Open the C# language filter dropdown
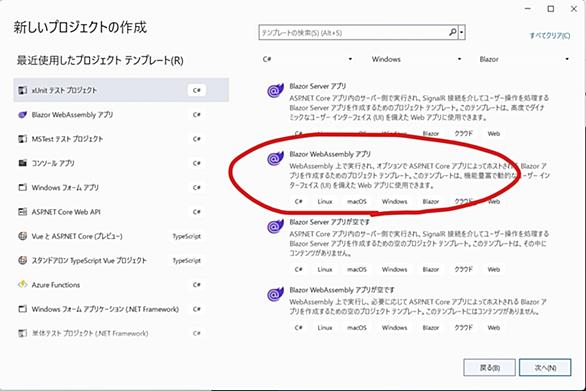The height and width of the screenshot is (391, 586). pos(307,59)
